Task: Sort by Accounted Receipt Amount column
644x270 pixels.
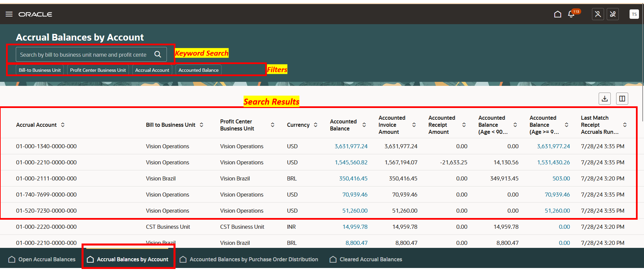Action: [x=464, y=125]
